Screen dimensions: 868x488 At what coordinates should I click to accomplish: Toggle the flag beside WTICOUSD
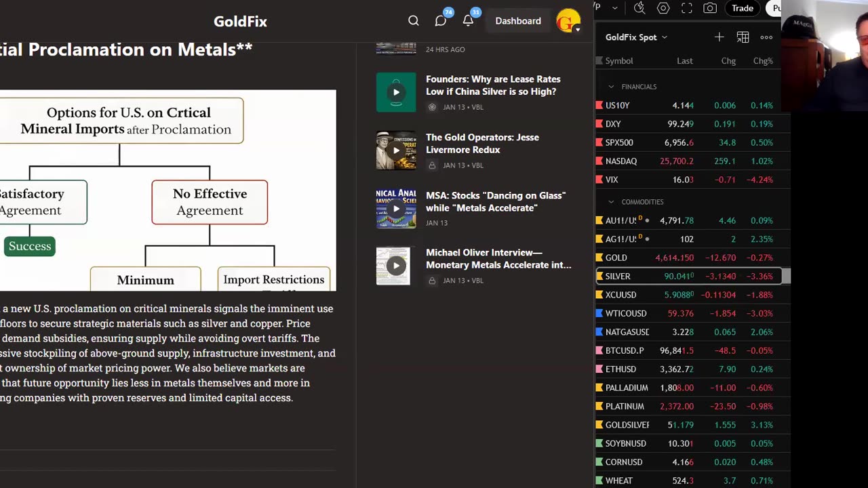tap(599, 314)
